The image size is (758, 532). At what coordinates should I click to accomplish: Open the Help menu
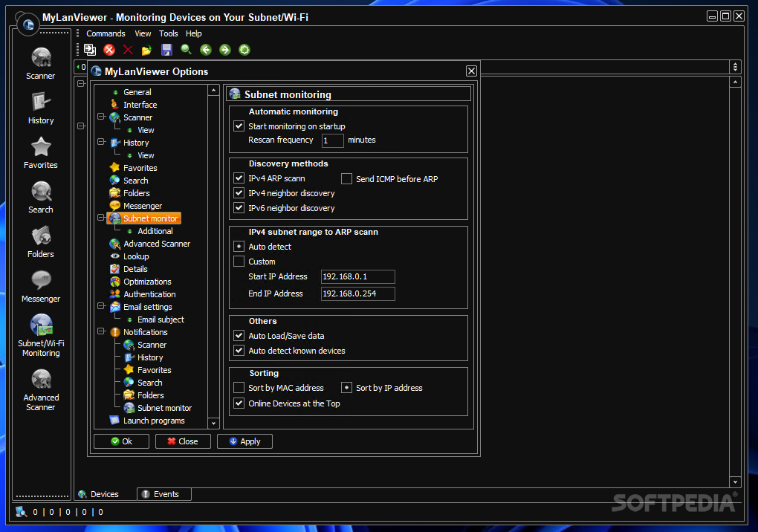pos(193,33)
